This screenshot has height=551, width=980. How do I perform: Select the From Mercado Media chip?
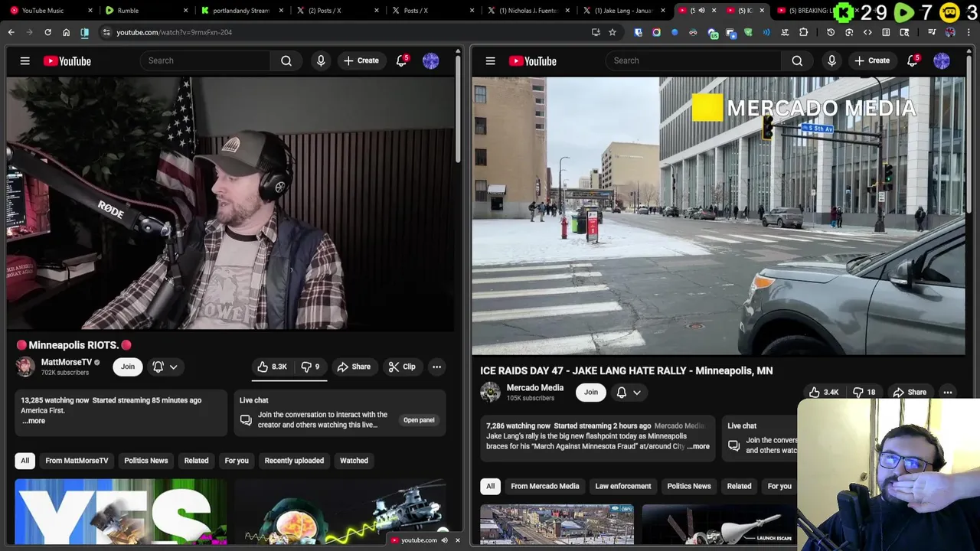point(545,486)
